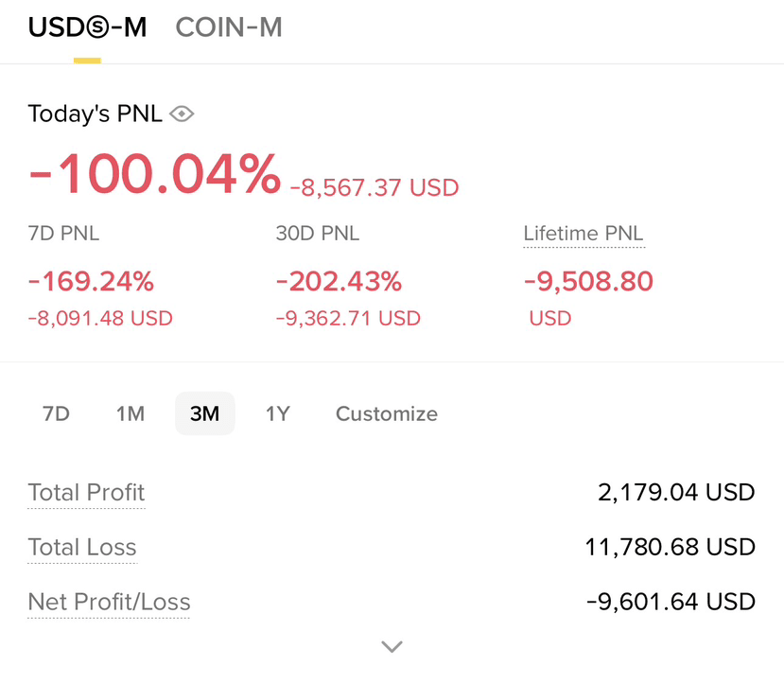
Task: Tap the Total Loss label for explanation
Action: pos(82,547)
